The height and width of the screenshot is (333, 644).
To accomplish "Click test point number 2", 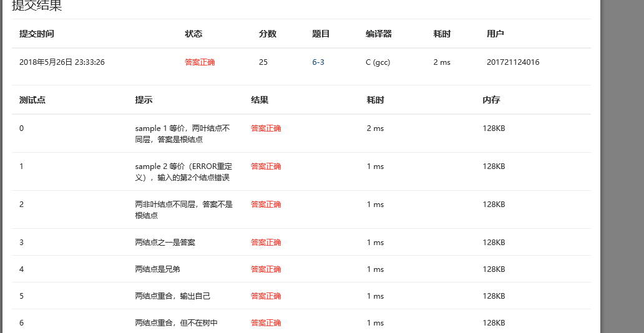I will [x=21, y=204].
